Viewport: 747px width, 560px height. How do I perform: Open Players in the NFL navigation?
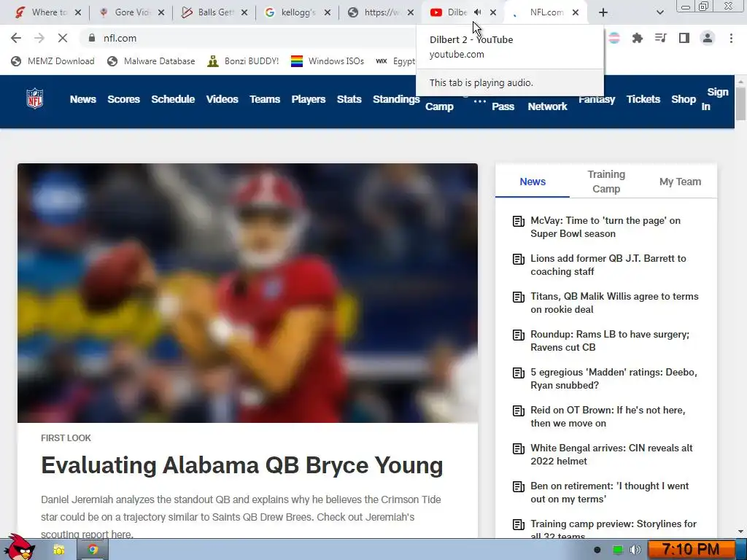[309, 99]
